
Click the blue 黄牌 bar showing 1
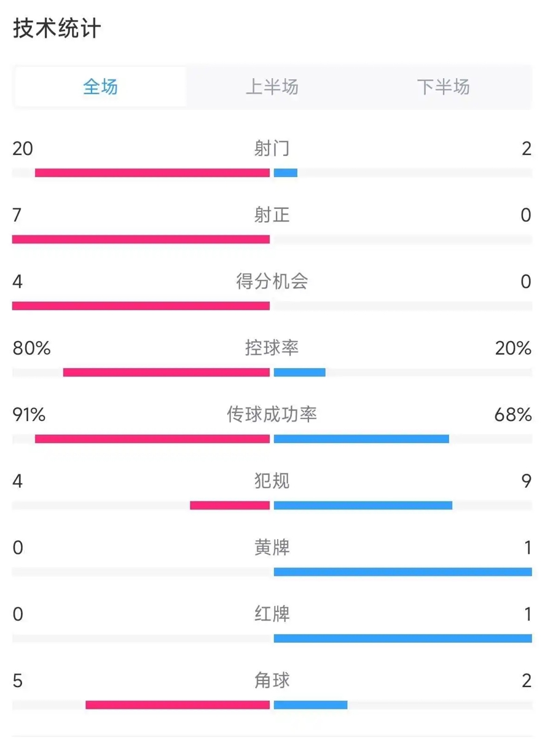[403, 572]
